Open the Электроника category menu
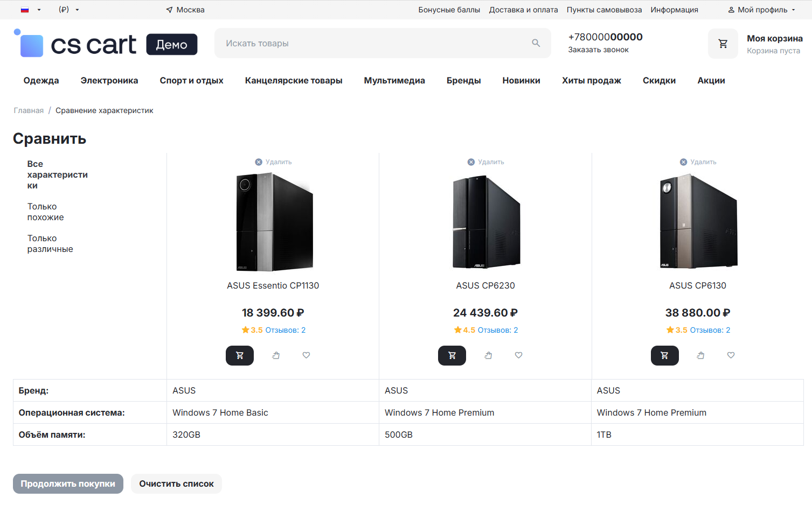This screenshot has height=505, width=812. (x=109, y=80)
